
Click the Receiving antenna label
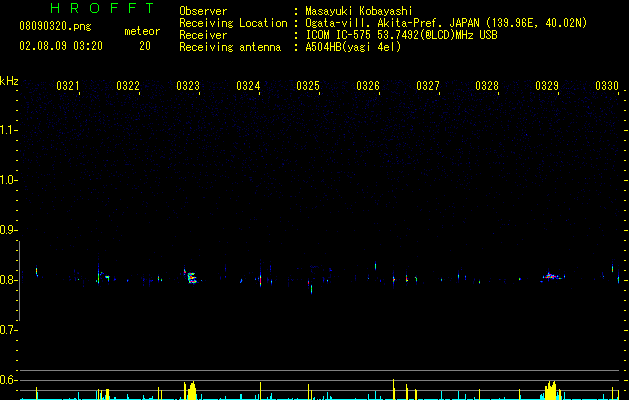pyautogui.click(x=230, y=47)
